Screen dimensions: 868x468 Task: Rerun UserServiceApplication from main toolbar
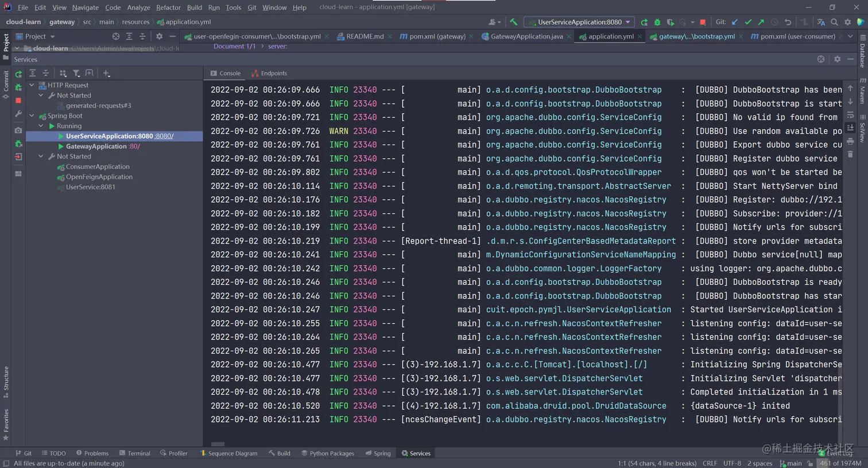[x=644, y=22]
